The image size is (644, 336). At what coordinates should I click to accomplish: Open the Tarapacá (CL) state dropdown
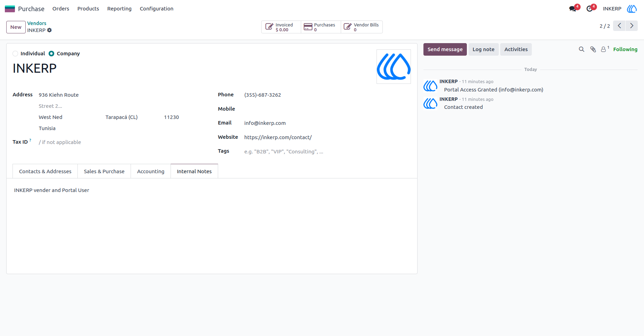tap(132, 117)
